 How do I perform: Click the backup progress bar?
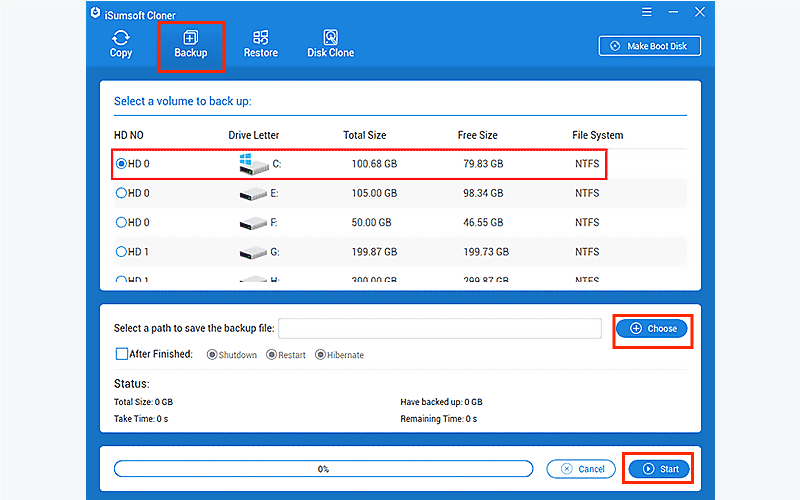coord(323,468)
